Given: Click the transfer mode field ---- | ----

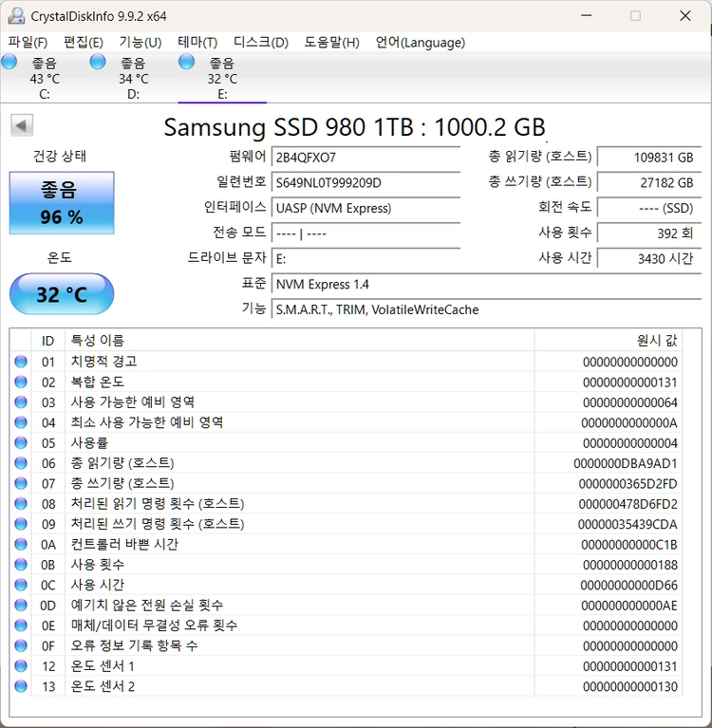Looking at the screenshot, I should pyautogui.click(x=366, y=233).
